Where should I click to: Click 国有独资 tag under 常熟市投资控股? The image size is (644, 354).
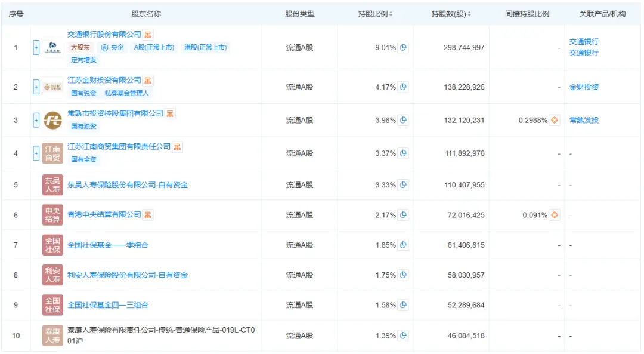pos(83,127)
